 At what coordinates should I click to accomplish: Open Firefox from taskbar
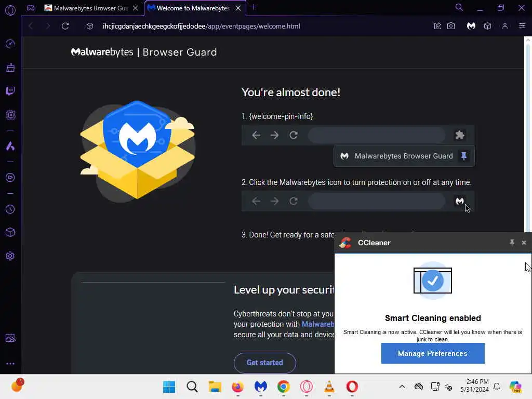237,387
